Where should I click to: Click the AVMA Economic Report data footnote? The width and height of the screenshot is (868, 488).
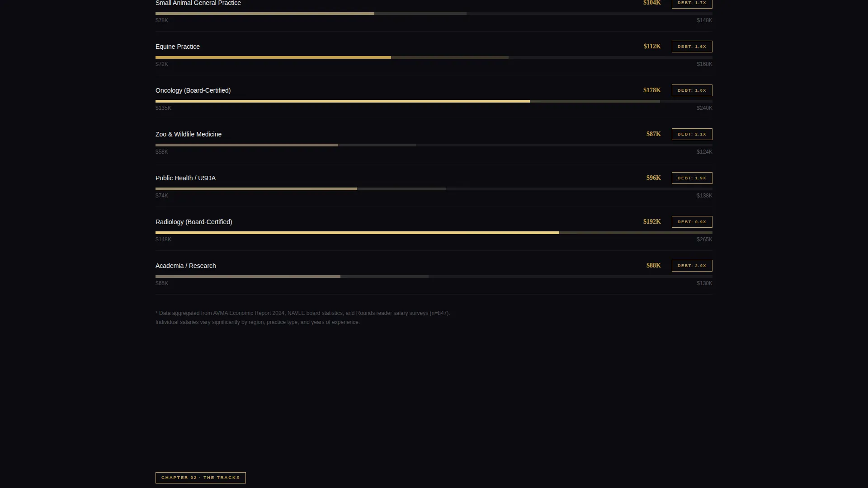pos(303,318)
